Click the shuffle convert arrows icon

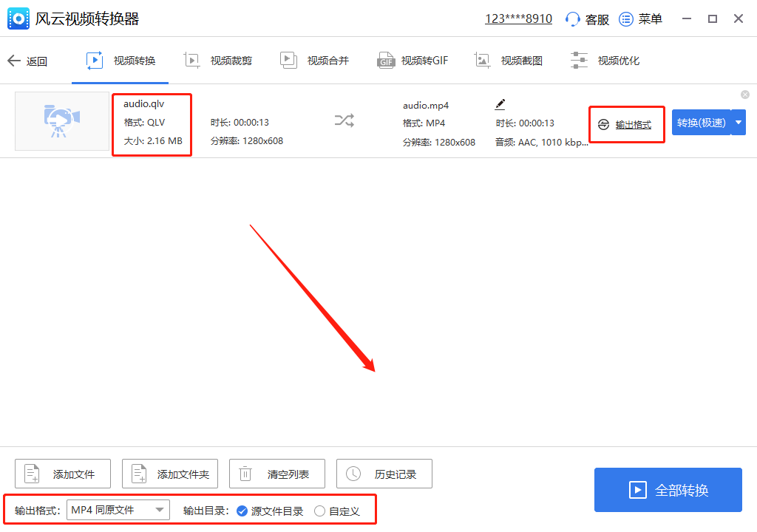tap(344, 120)
